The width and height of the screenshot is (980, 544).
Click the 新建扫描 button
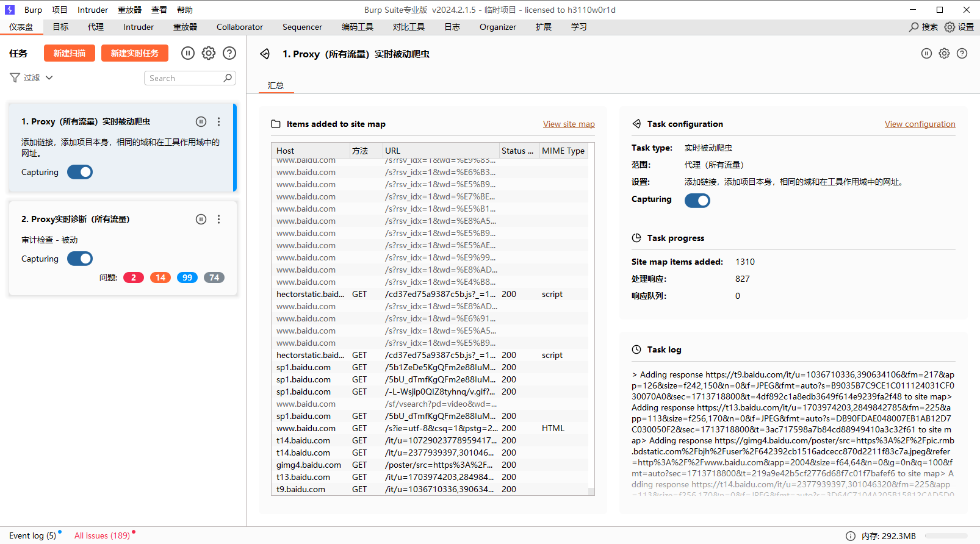point(70,53)
